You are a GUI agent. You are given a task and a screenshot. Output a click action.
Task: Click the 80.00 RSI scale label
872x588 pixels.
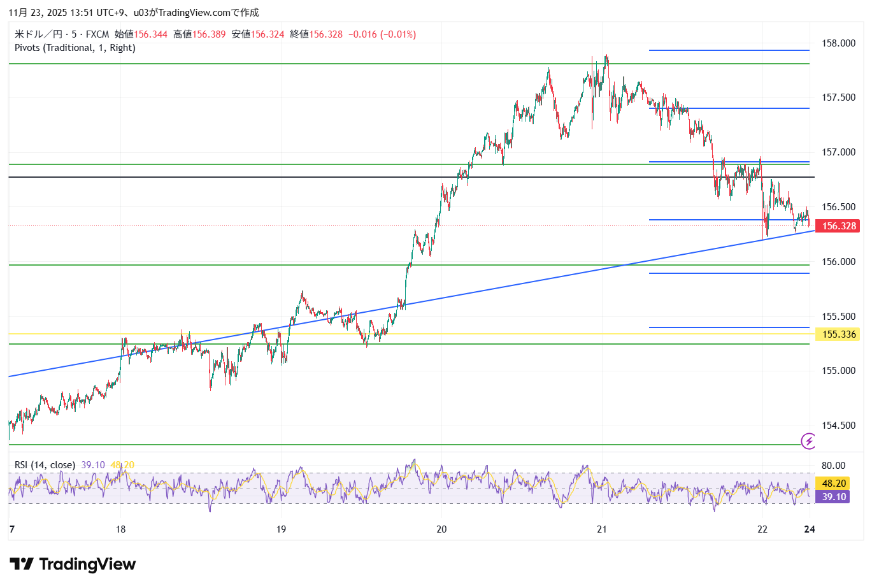tap(834, 466)
